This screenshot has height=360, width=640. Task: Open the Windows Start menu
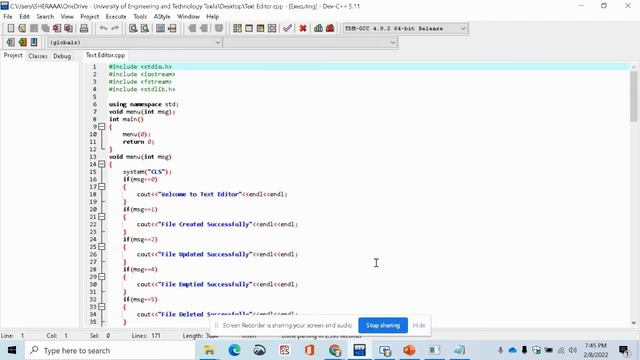click(x=12, y=351)
